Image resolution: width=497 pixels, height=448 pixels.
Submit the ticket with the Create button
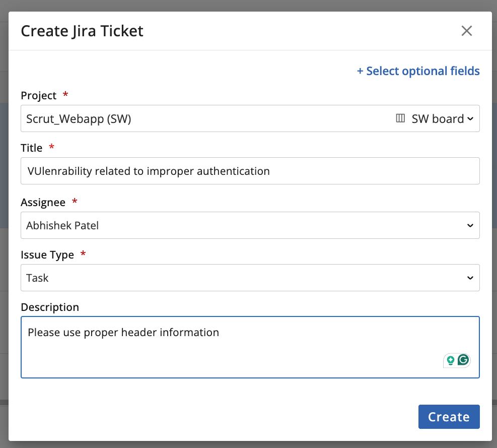pyautogui.click(x=449, y=417)
